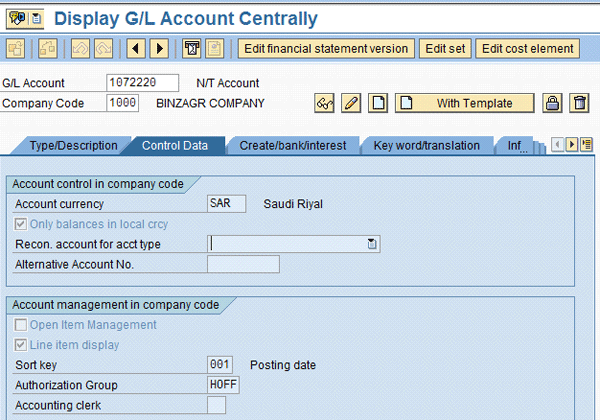Click the pencil change icon

pyautogui.click(x=351, y=103)
